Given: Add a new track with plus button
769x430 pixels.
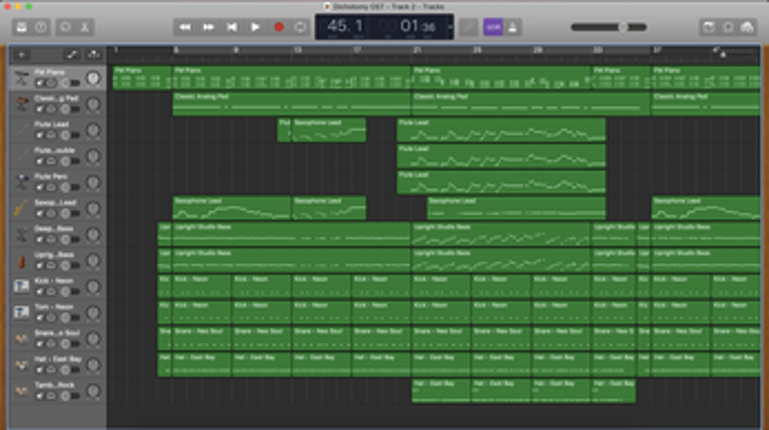Looking at the screenshot, I should 22,55.
